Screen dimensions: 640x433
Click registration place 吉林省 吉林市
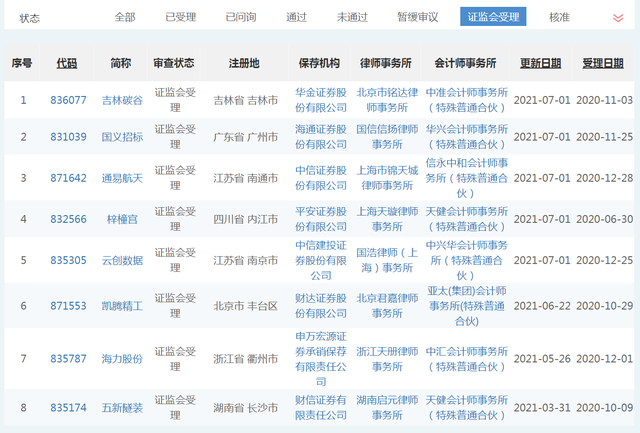point(245,100)
